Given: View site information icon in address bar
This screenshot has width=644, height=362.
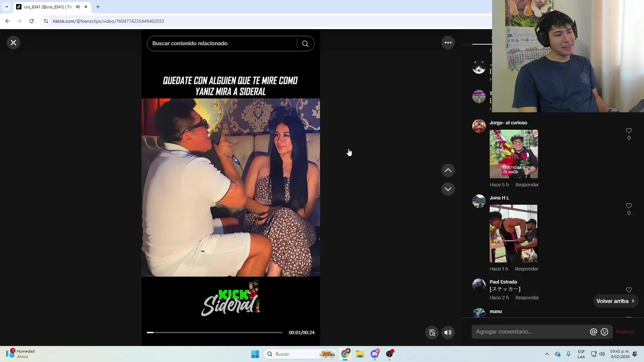Looking at the screenshot, I should coord(46,21).
